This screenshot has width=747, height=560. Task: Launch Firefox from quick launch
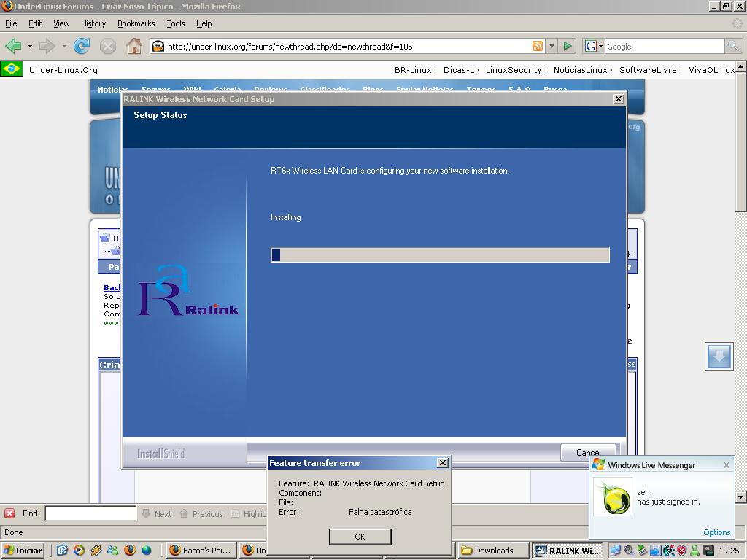point(130,551)
